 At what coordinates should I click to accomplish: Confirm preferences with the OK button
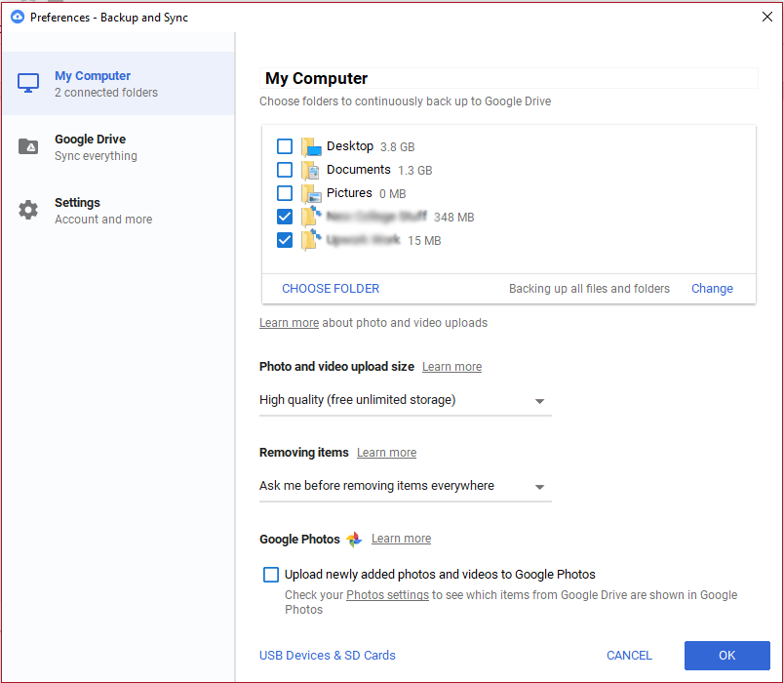pos(725,656)
